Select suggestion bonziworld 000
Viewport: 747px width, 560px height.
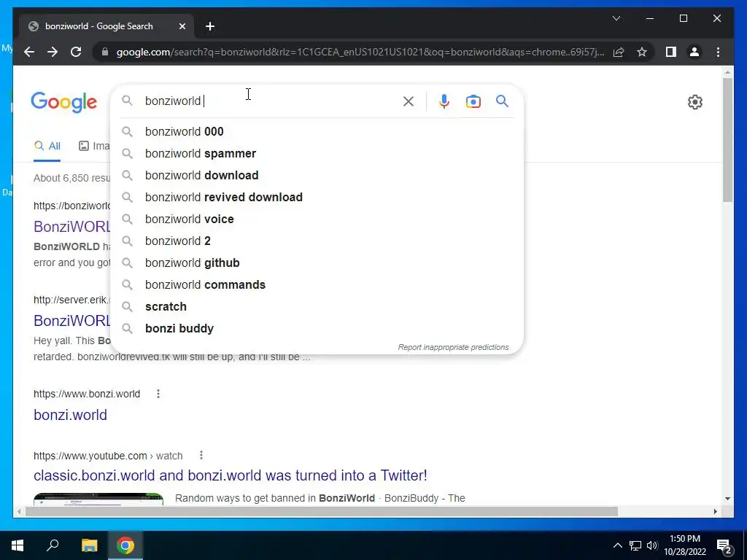tap(317, 131)
